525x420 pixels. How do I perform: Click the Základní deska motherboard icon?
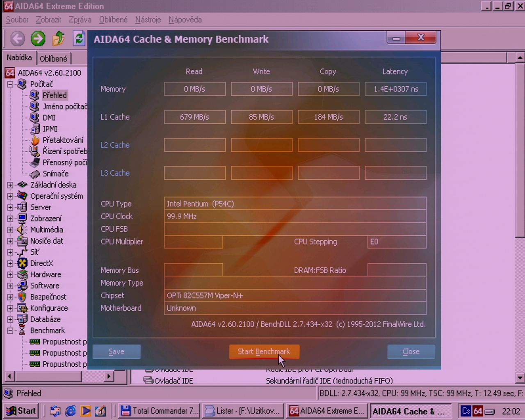[22, 185]
